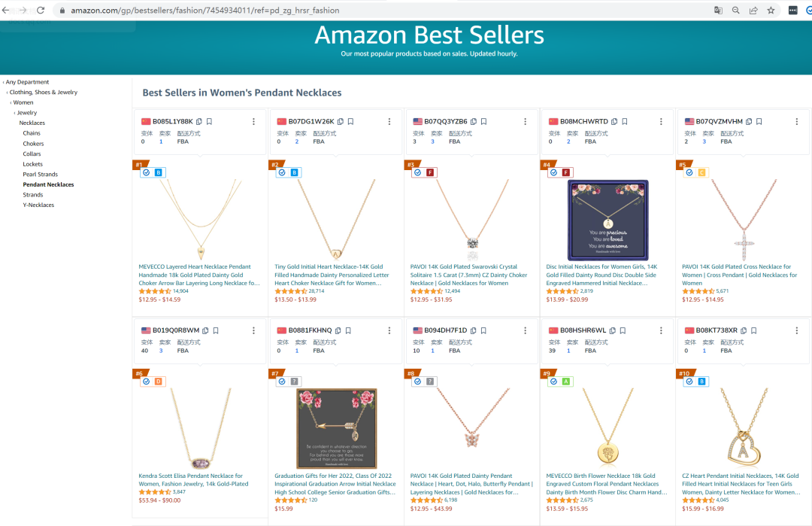812x526 pixels.
Task: Open the three-dot menu for B08MCHWRTD
Action: (x=661, y=122)
